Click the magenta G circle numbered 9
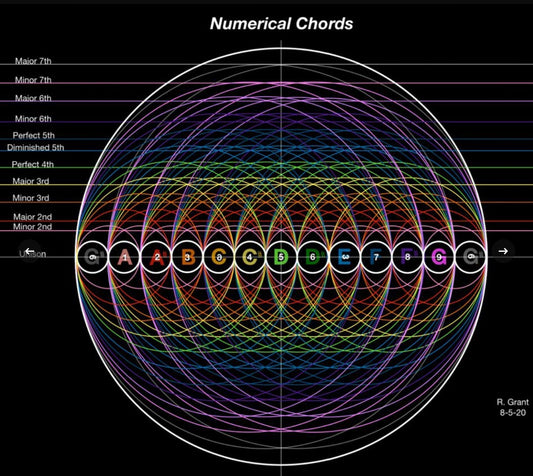The height and width of the screenshot is (476, 533). 439,257
